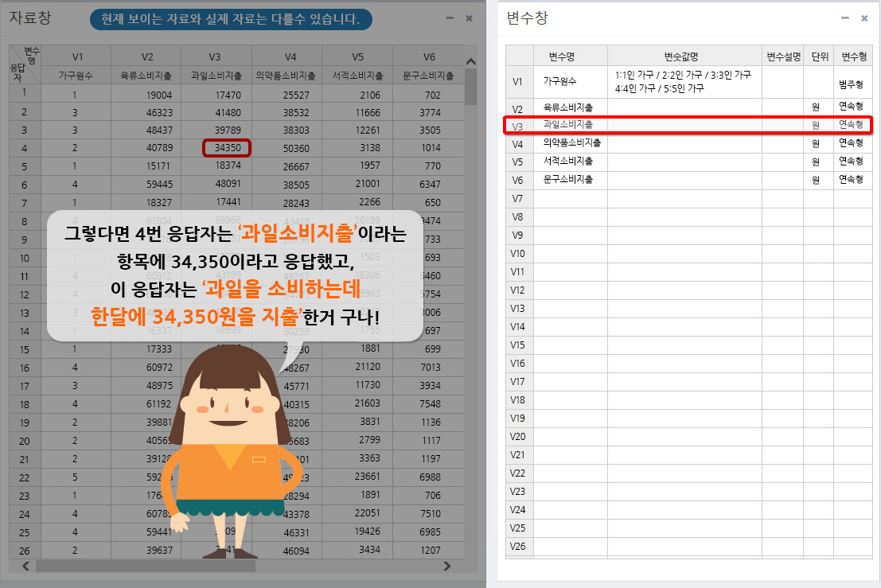Select column header V1 in data table
This screenshot has width=881, height=588.
point(77,56)
